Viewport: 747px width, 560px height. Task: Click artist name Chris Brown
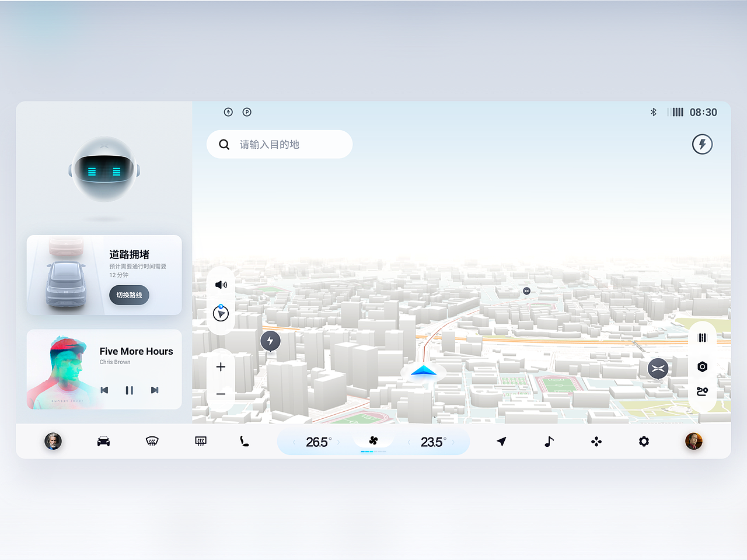pyautogui.click(x=115, y=362)
